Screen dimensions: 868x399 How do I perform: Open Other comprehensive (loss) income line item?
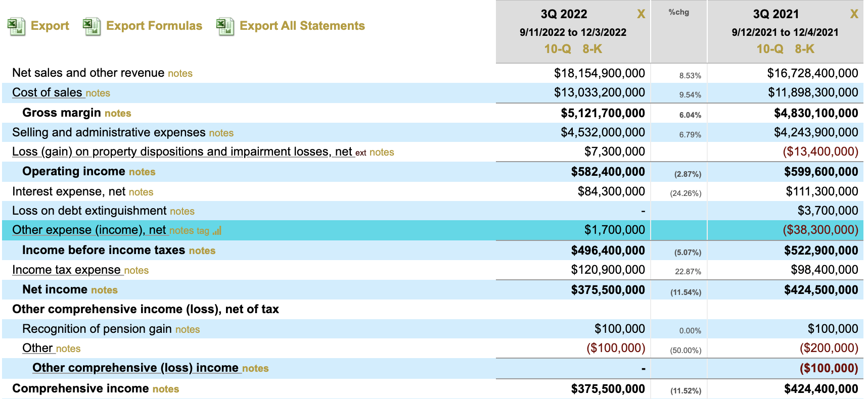click(135, 368)
